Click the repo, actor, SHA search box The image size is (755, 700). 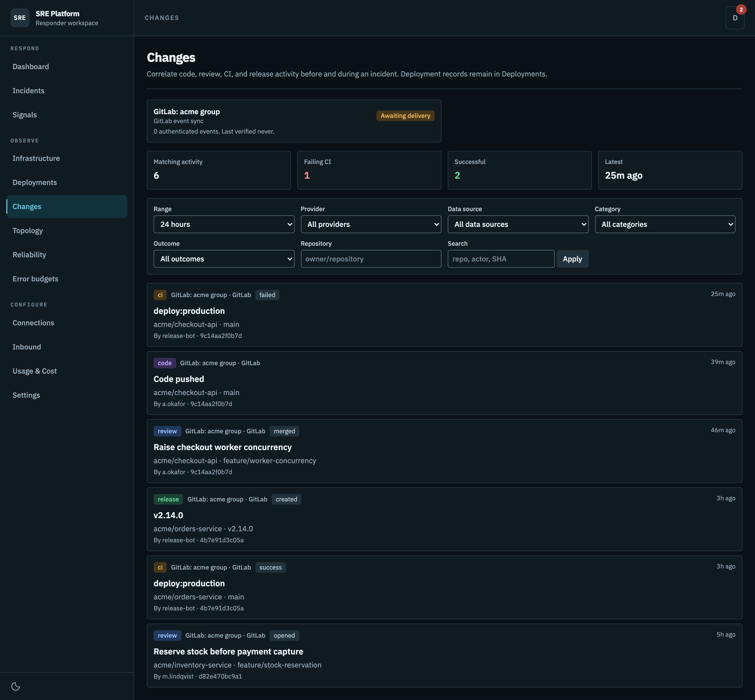(501, 259)
